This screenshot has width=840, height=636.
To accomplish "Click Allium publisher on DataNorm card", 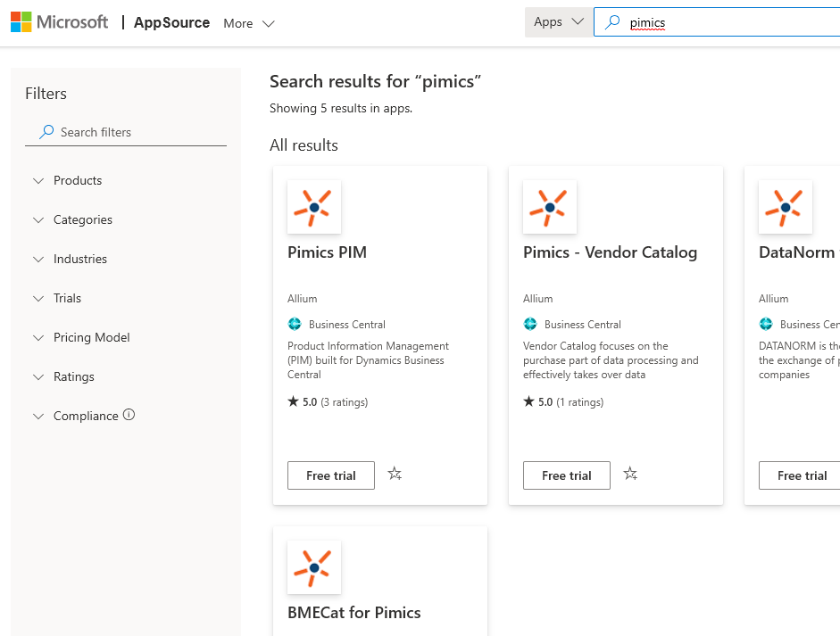I will (774, 299).
